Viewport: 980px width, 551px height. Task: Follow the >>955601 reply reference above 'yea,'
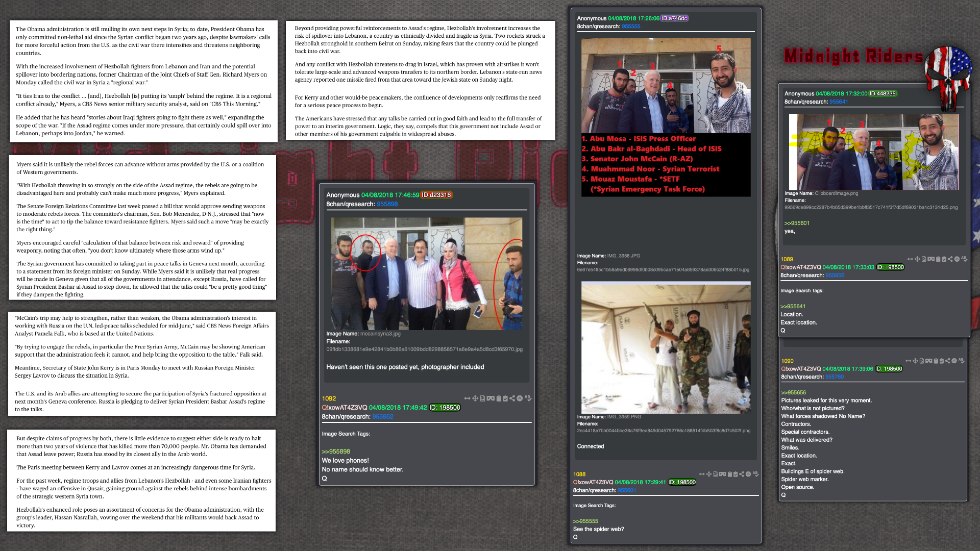click(x=797, y=223)
